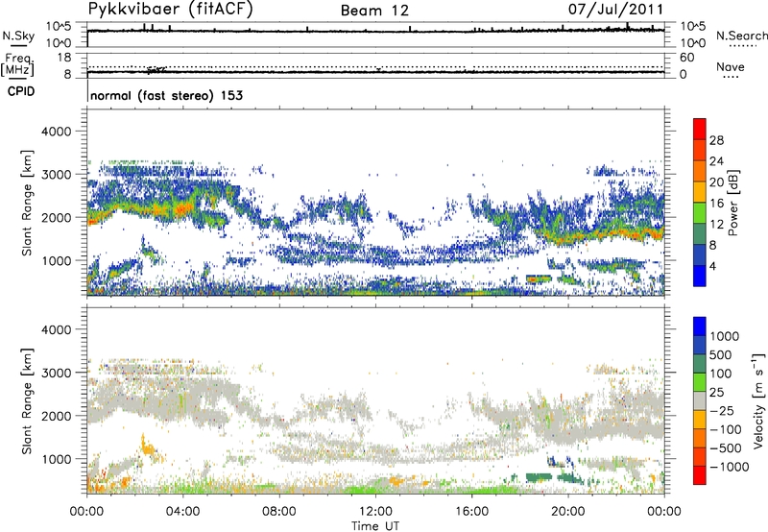This screenshot has height=532, width=768.
Task: Click the sky noise trace panel
Action: coord(375,35)
